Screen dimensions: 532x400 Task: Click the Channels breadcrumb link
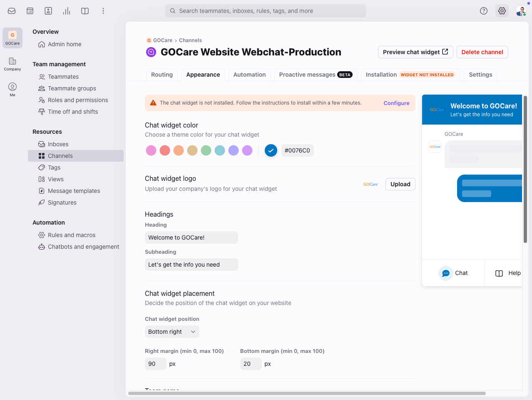pos(190,40)
